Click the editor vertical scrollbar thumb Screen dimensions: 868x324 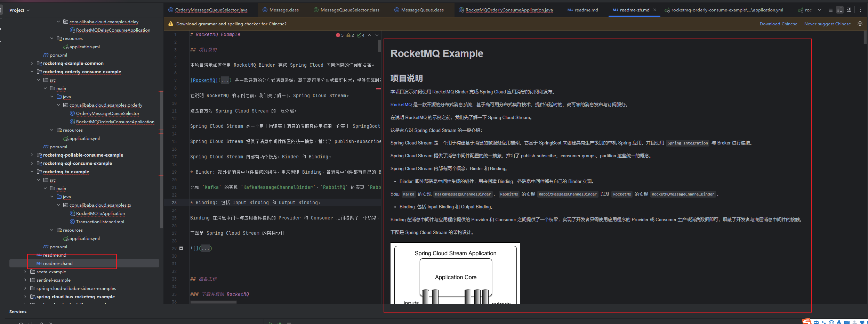pyautogui.click(x=379, y=46)
